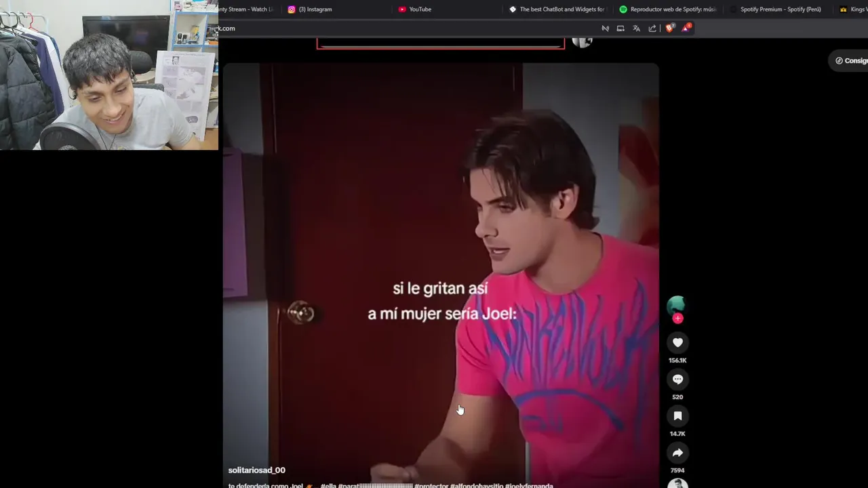This screenshot has width=868, height=488.
Task: Open the #joelyfernanda hashtag
Action: pos(529,485)
